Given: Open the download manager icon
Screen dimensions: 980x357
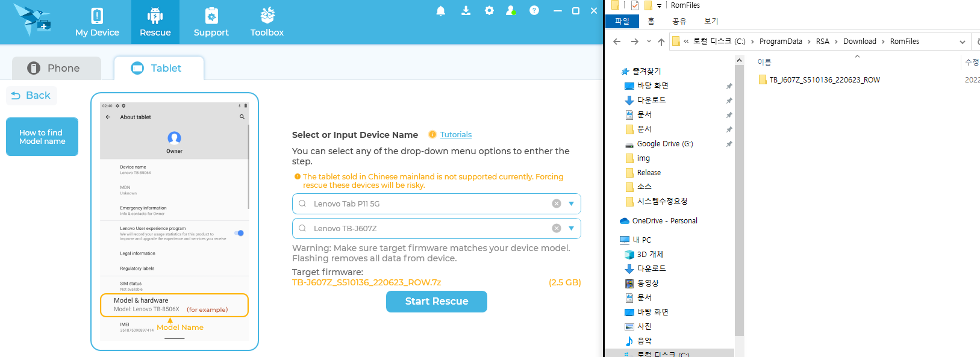Looking at the screenshot, I should coord(466,11).
